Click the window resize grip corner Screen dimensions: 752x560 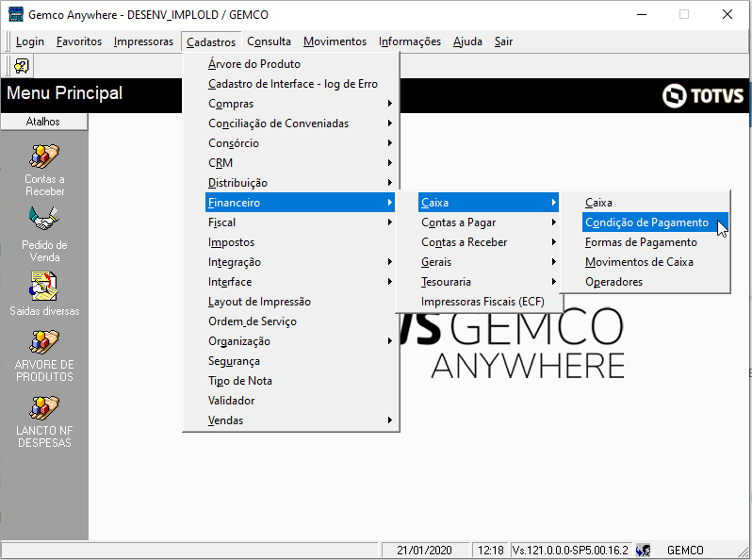[744, 552]
